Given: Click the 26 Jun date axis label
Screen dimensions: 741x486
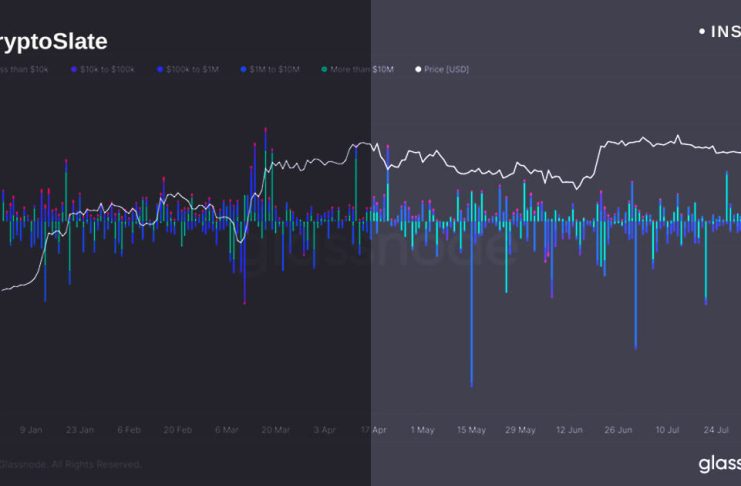Looking at the screenshot, I should click(x=618, y=430).
